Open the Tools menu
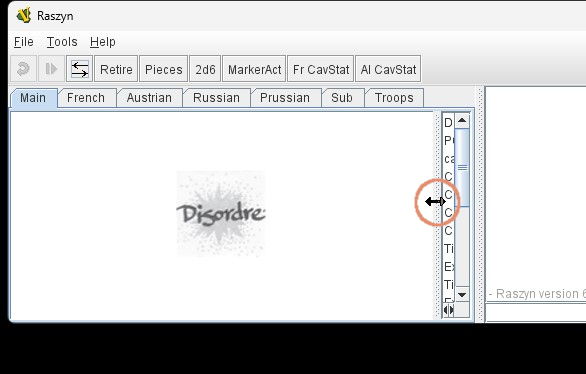Image resolution: width=586 pixels, height=374 pixels. (62, 42)
